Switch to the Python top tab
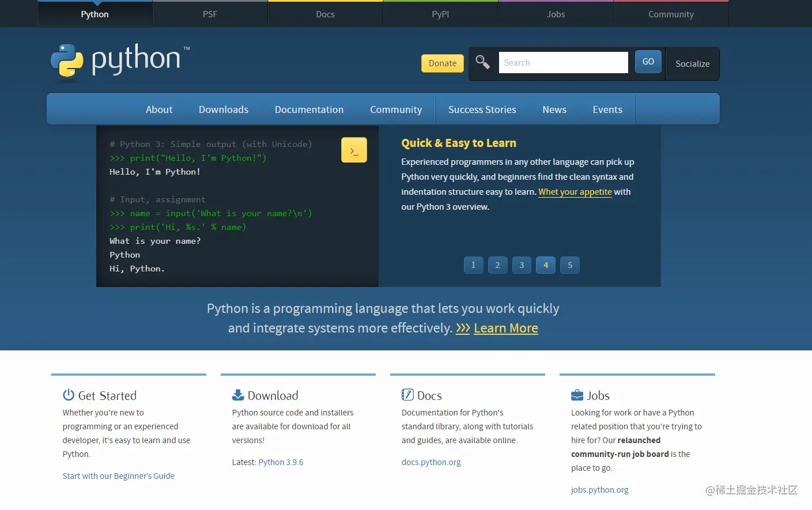812x510 pixels. [x=95, y=14]
